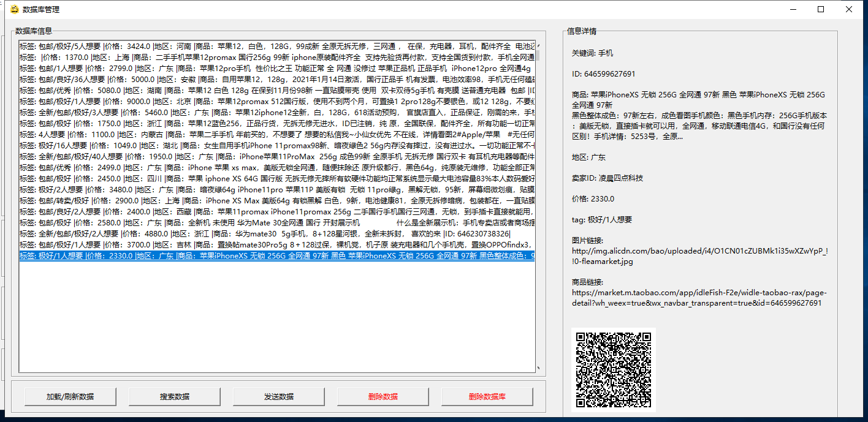Click the tag: 极好/1人想要 text
The height and width of the screenshot is (422, 868).
pos(601,220)
